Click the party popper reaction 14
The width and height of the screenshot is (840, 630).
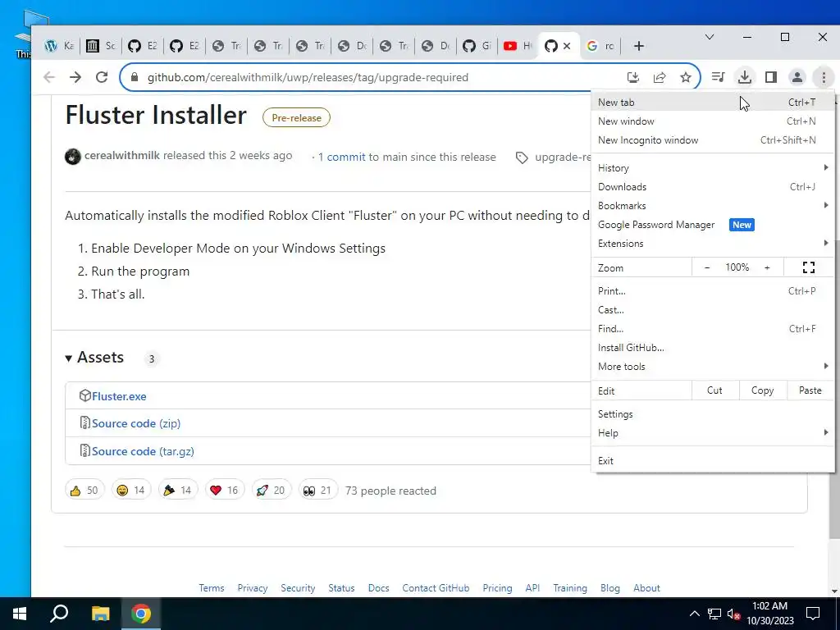pyautogui.click(x=177, y=491)
